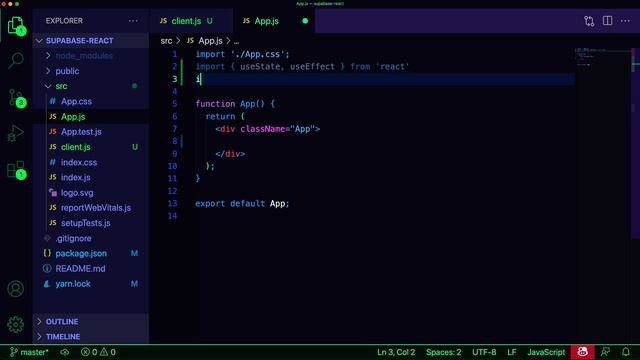The image size is (640, 360).
Task: Collapse the src folder
Action: click(91, 86)
